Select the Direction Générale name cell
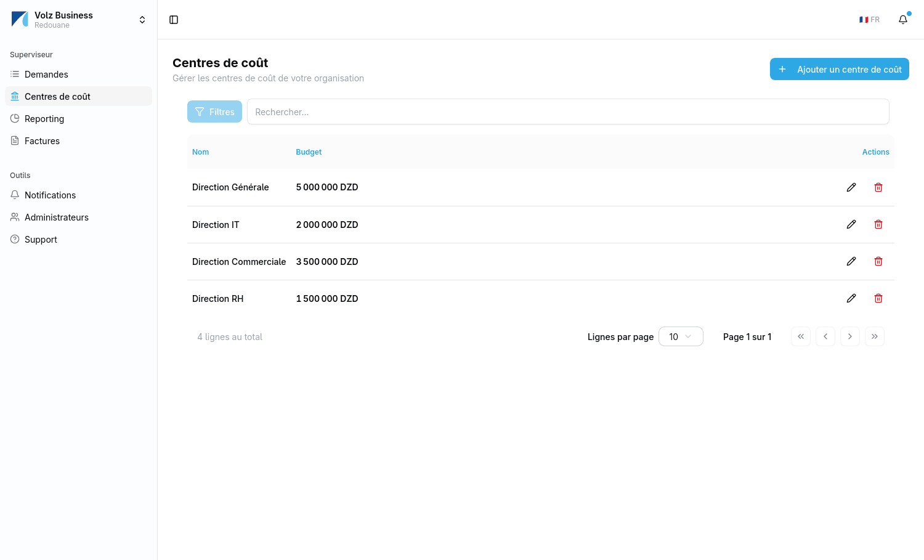The height and width of the screenshot is (560, 924). coord(230,187)
